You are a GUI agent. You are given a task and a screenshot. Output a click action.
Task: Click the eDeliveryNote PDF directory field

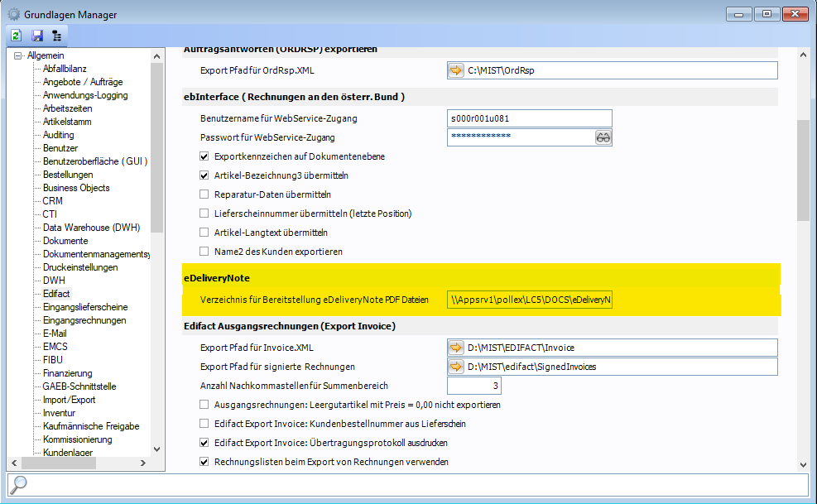(x=529, y=300)
